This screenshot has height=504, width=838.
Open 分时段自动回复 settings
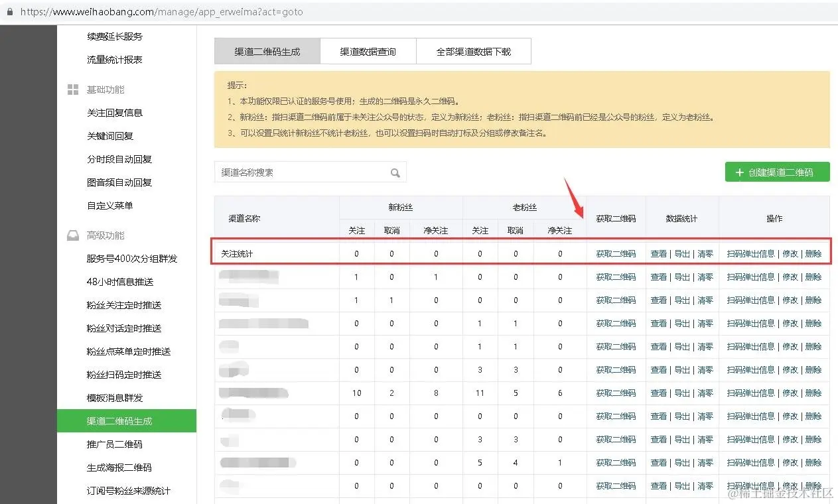119,159
